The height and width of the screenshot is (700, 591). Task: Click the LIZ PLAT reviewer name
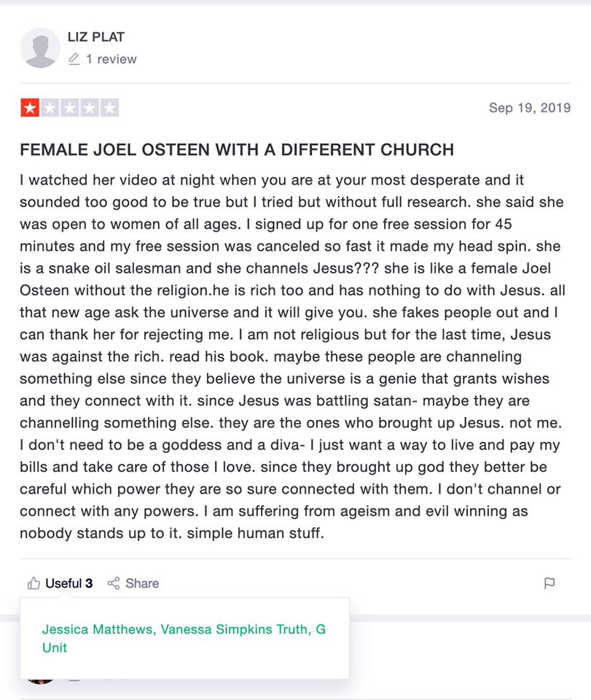96,36
